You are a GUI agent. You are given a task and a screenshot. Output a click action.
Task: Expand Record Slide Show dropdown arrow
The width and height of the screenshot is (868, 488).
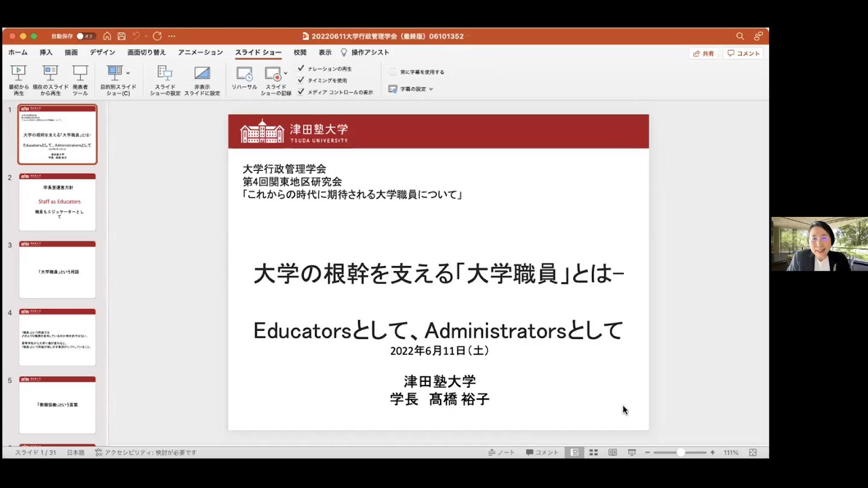tap(285, 73)
